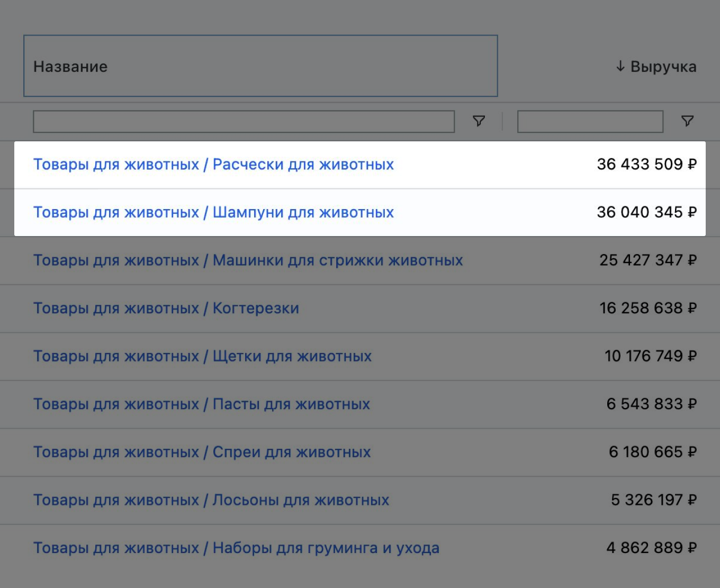Select the revenue value 36 433 509 ₽
The image size is (720, 588).
pyautogui.click(x=647, y=164)
